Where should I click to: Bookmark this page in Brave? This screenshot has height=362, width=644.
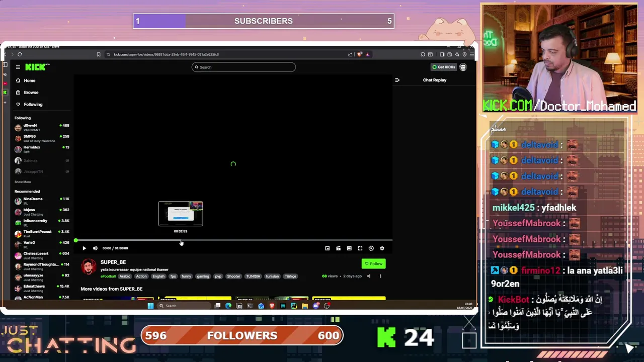click(99, 54)
